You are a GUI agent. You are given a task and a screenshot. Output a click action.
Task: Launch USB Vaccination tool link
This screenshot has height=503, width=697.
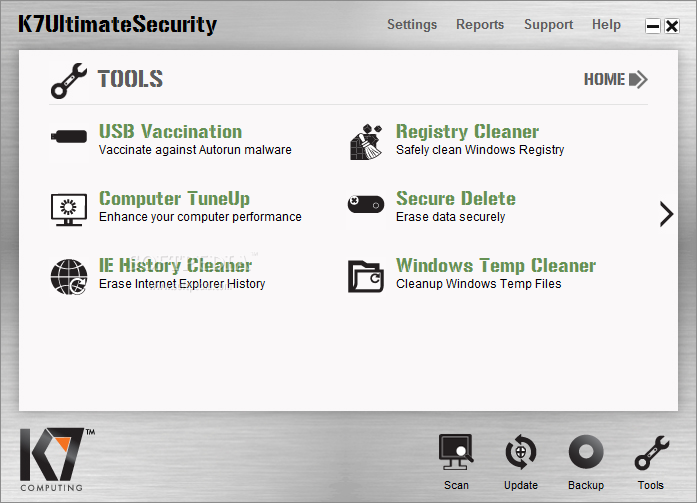pyautogui.click(x=171, y=132)
